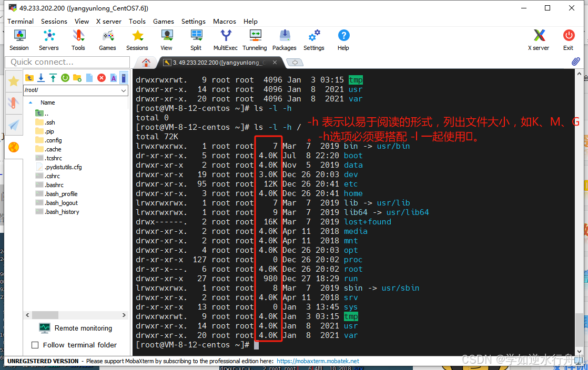Screen dimensions: 588x370
Task: Click the home tab icon
Action: [146, 63]
